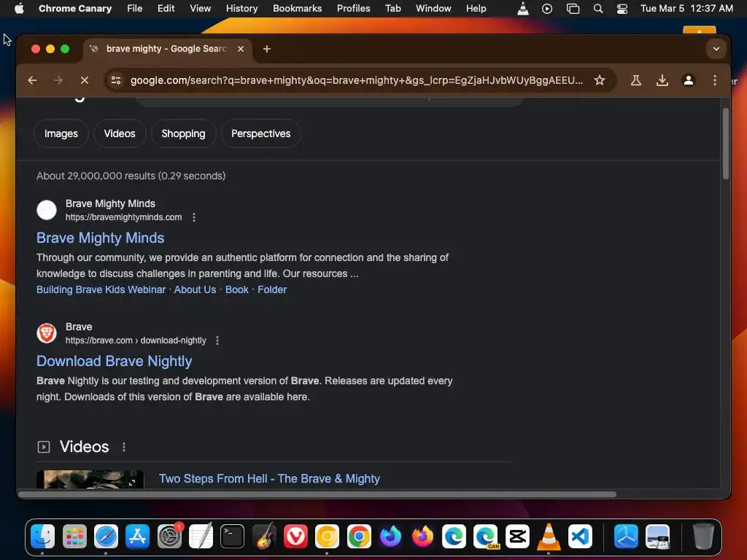Close the brave mighty search tab
Screen dimensions: 747x560
coord(241,49)
